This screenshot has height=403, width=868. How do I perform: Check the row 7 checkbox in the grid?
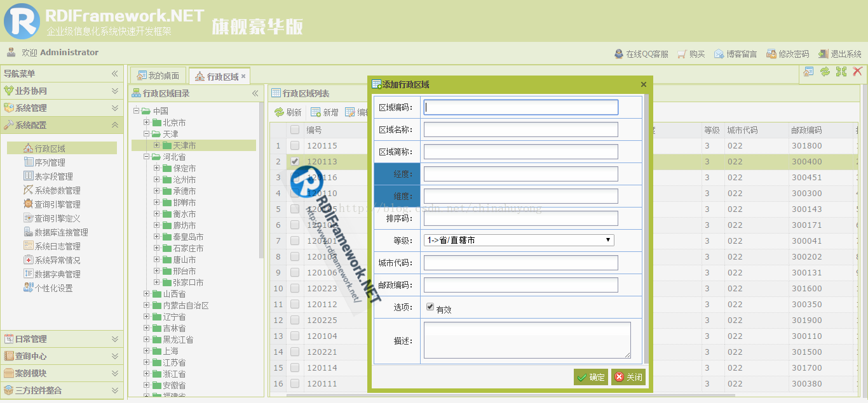[x=295, y=241]
